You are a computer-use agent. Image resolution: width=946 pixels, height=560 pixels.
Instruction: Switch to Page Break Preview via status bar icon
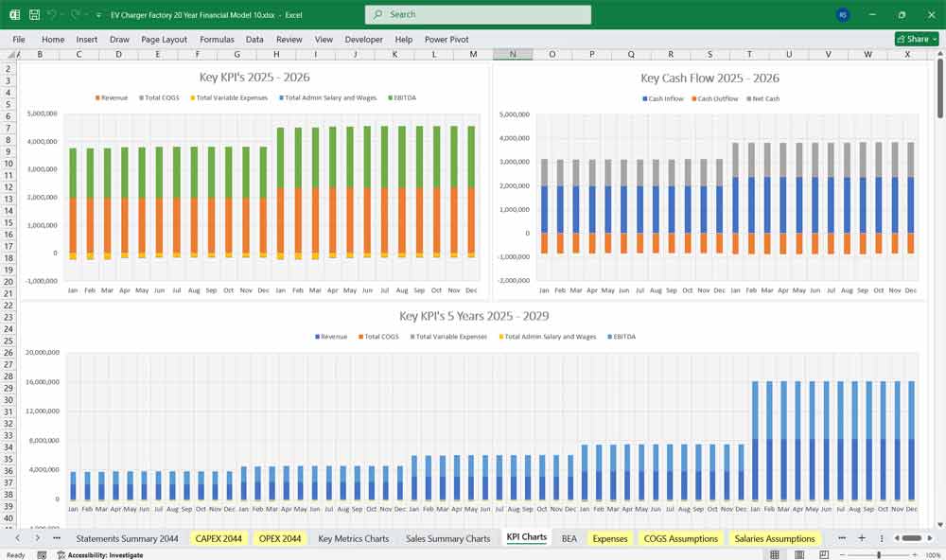[824, 554]
